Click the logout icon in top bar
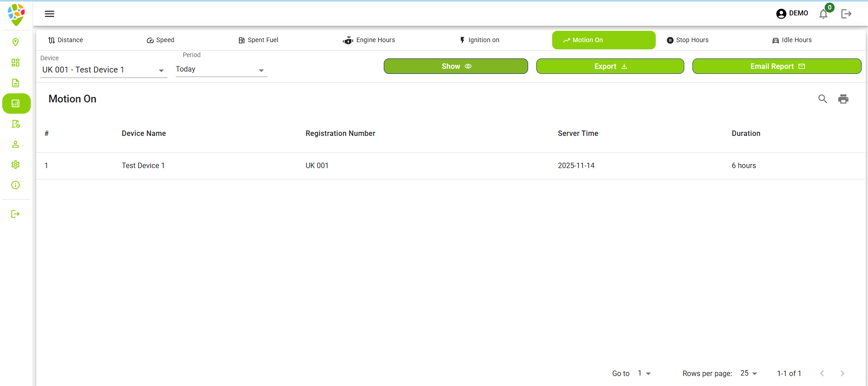The image size is (868, 386). coord(846,14)
